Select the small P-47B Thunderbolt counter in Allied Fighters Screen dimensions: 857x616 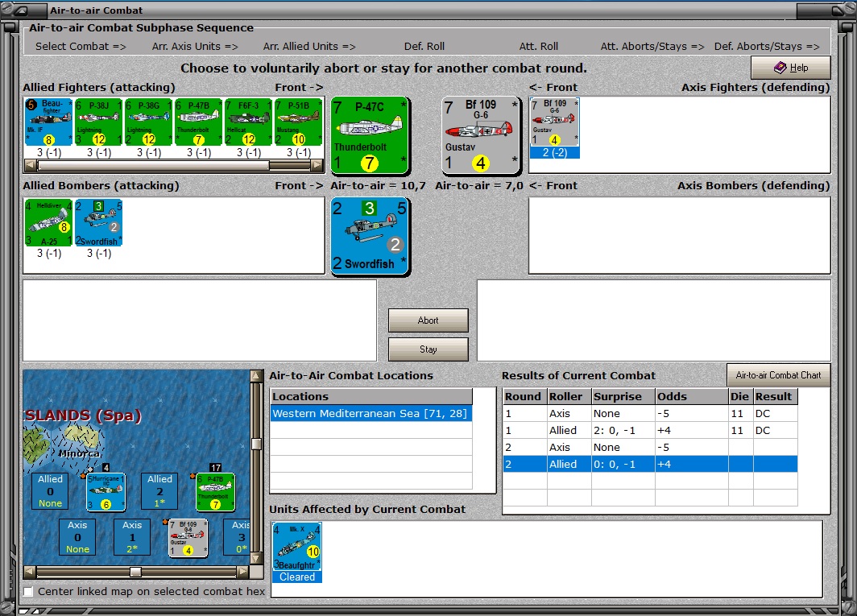click(198, 122)
